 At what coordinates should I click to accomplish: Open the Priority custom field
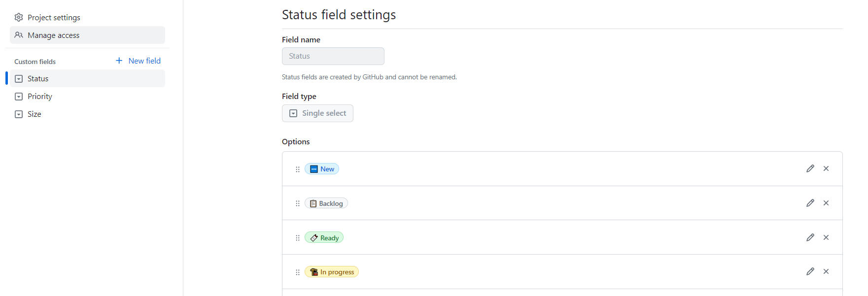[x=39, y=97]
